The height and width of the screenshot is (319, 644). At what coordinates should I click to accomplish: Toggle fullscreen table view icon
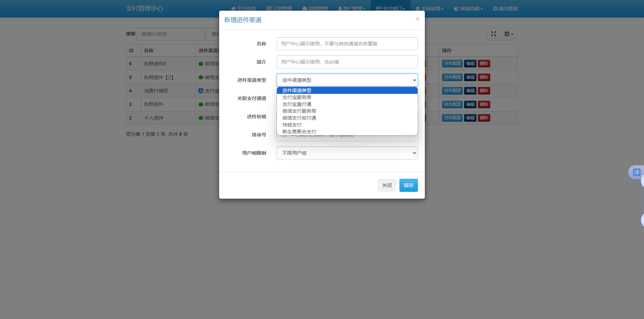494,34
